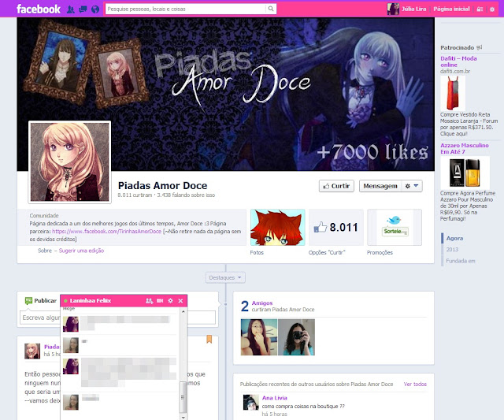Open the Fotos thumbnail with red-haired character
Screen dimensions: 504x420
(x=278, y=228)
